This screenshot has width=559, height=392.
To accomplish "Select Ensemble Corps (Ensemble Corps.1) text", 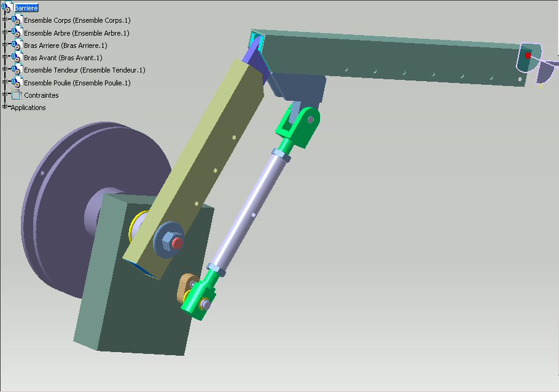I will click(x=77, y=20).
